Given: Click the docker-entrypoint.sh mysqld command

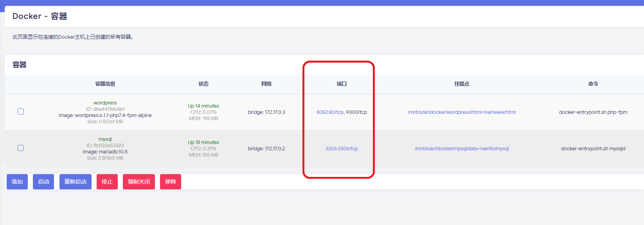Looking at the screenshot, I should point(593,149).
